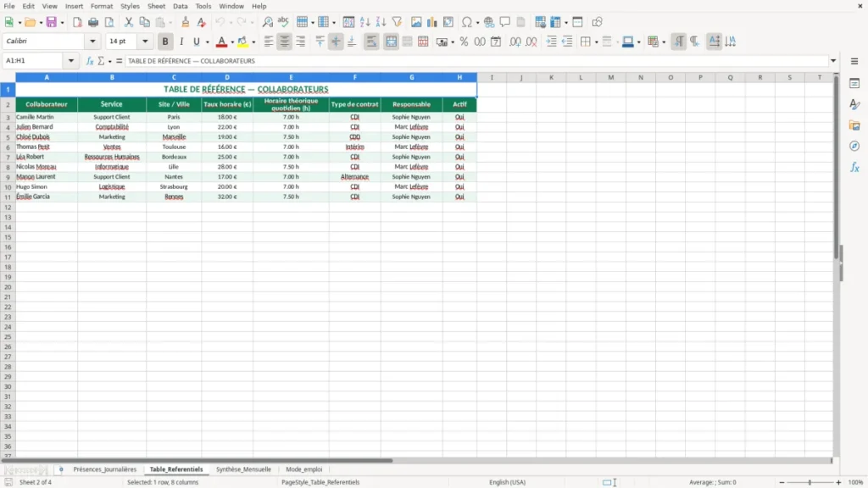
Task: Click the font color red swatch
Action: [x=221, y=42]
